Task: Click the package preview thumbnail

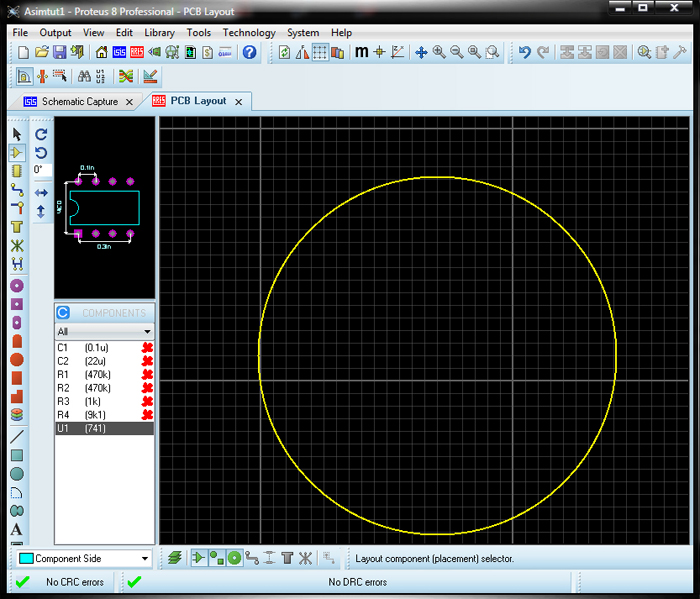Action: 104,208
